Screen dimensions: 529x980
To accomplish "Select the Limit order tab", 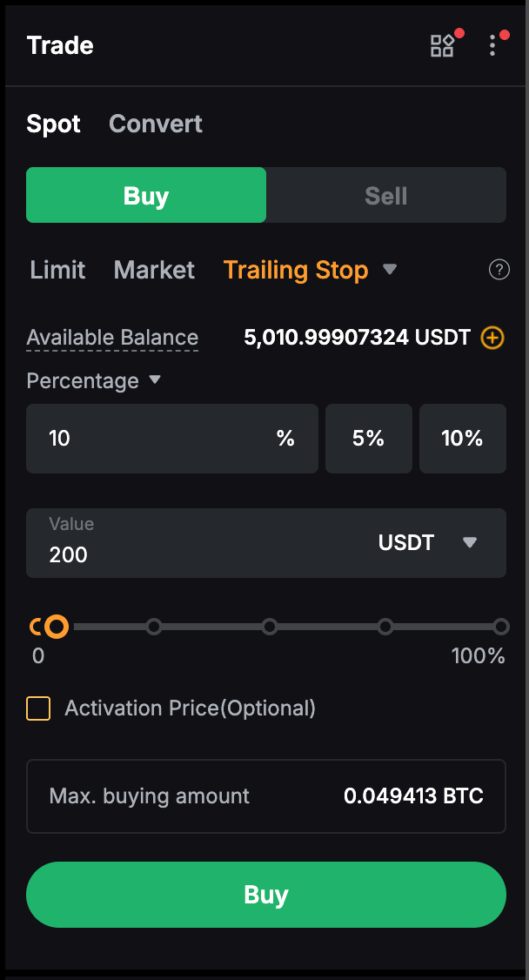I will click(57, 270).
